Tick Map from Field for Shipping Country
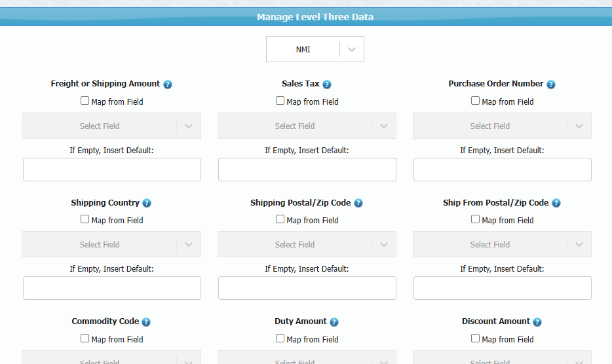Viewport: 612px width, 364px height. [85, 219]
